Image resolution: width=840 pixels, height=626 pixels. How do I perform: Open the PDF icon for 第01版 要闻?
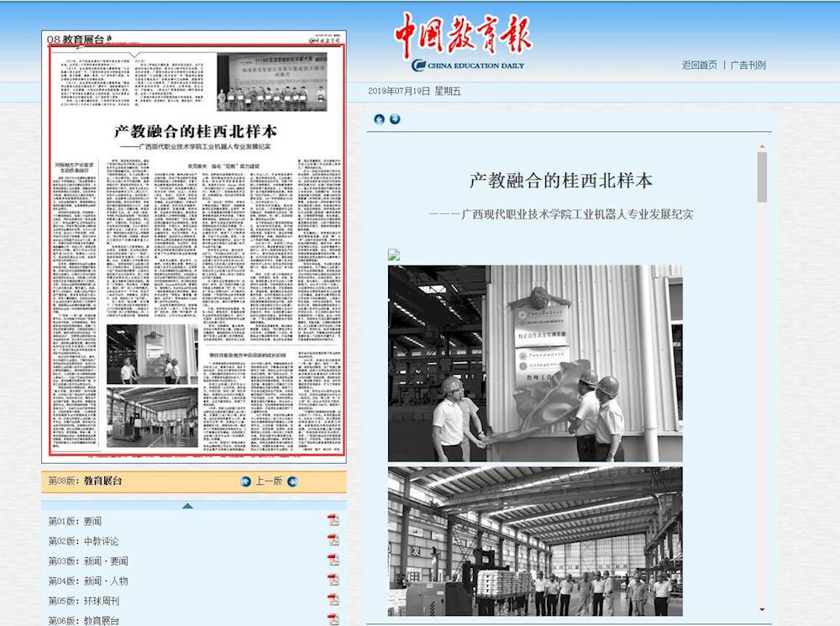coord(333,521)
